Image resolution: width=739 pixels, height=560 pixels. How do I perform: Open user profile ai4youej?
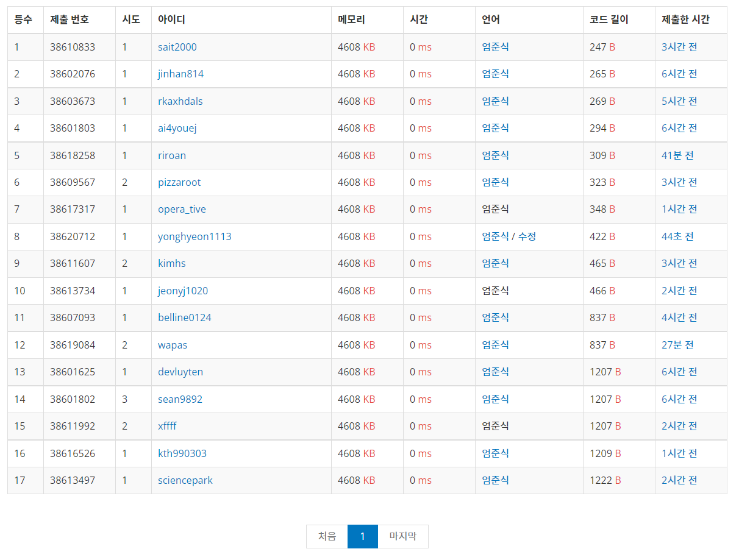coord(177,128)
